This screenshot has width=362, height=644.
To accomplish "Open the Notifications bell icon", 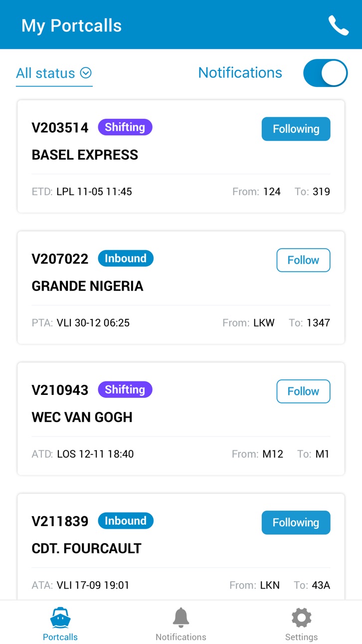I will (x=181, y=618).
